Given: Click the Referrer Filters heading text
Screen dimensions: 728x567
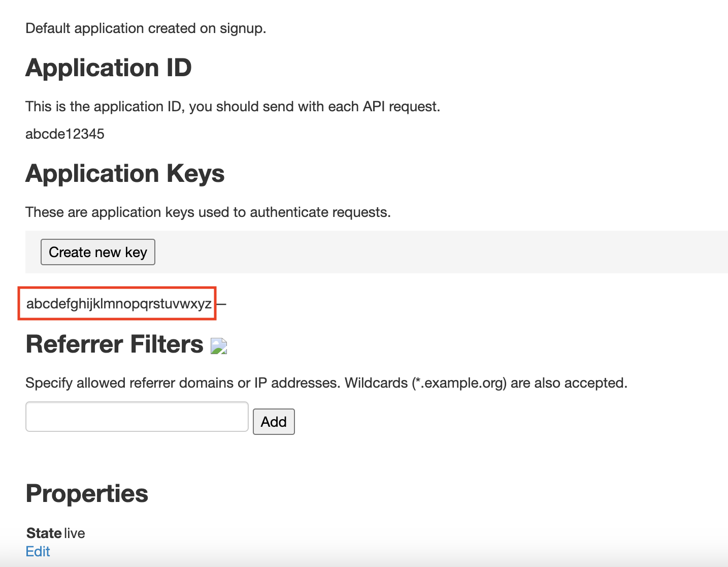Looking at the screenshot, I should pos(114,344).
